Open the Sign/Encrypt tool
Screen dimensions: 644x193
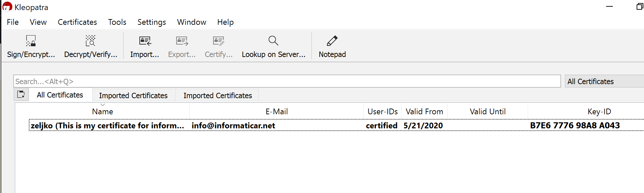coord(31,46)
